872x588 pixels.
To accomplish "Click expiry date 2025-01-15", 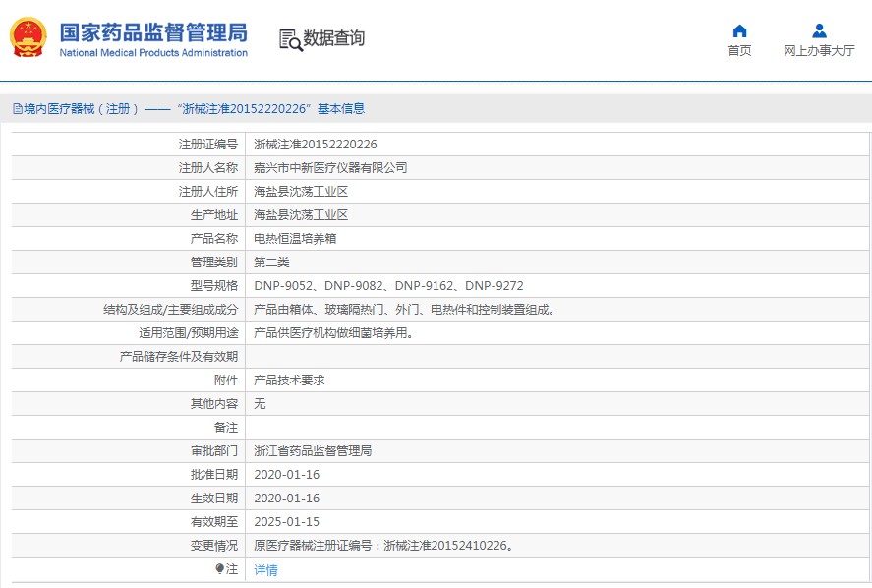I will [286, 522].
